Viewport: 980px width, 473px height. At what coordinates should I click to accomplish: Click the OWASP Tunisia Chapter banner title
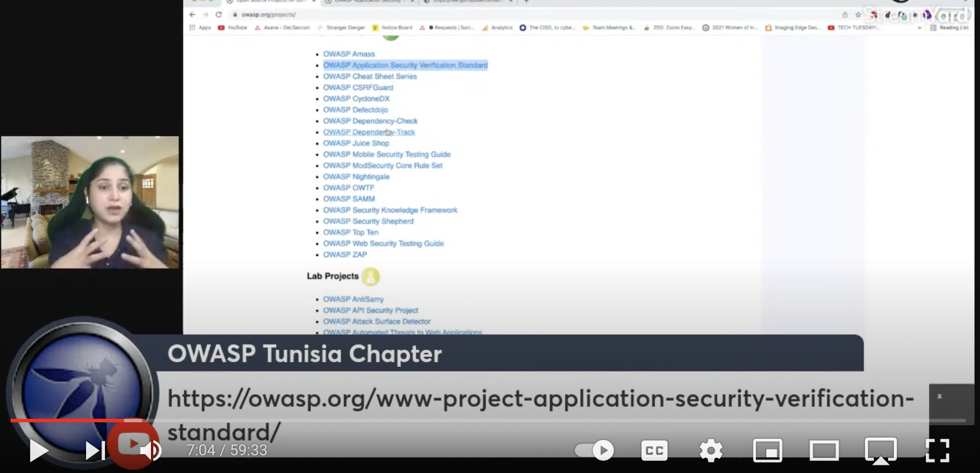point(304,354)
